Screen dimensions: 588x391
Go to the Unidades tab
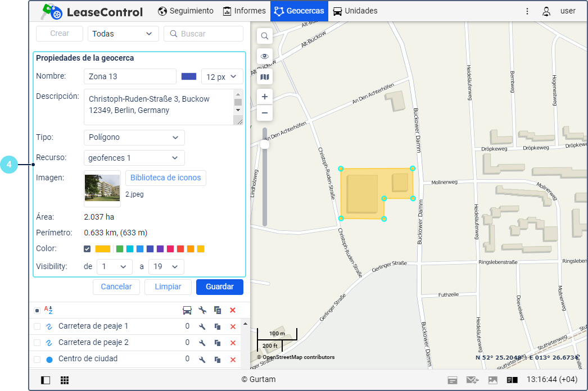pyautogui.click(x=355, y=11)
